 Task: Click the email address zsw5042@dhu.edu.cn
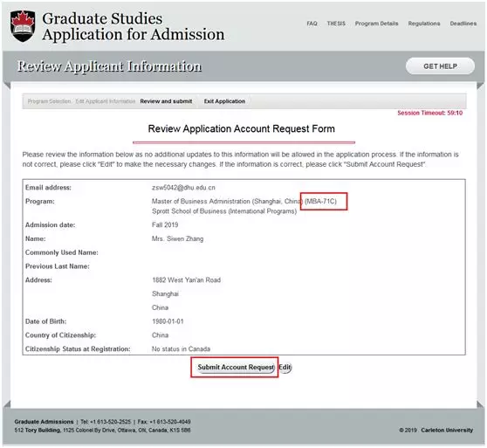coord(183,188)
